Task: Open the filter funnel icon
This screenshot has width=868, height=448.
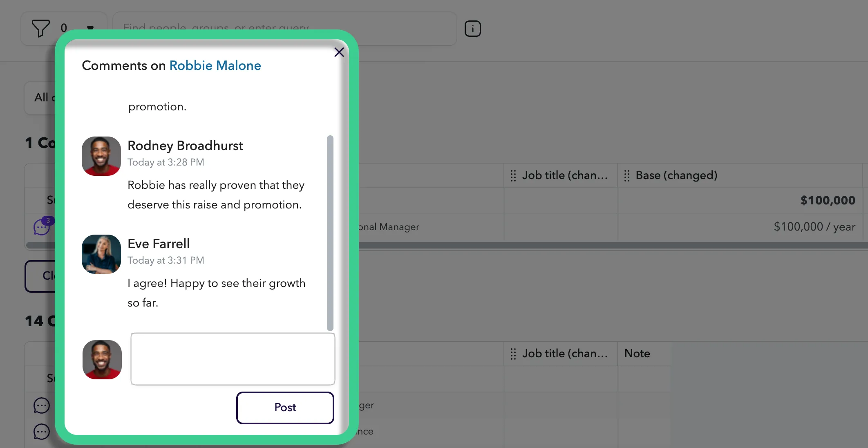Action: click(40, 28)
